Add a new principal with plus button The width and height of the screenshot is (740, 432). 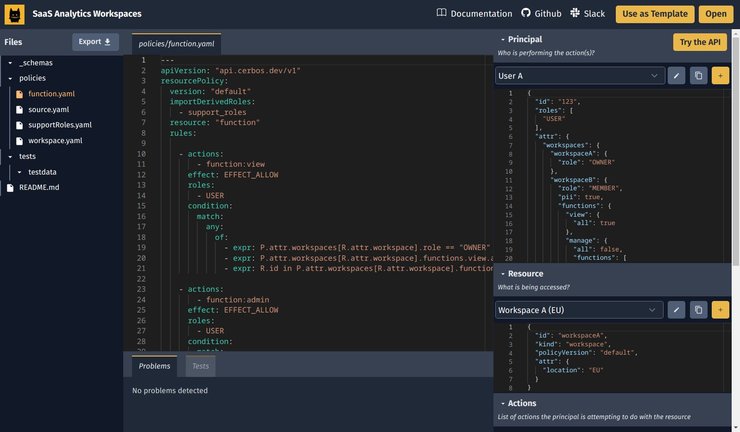click(720, 75)
